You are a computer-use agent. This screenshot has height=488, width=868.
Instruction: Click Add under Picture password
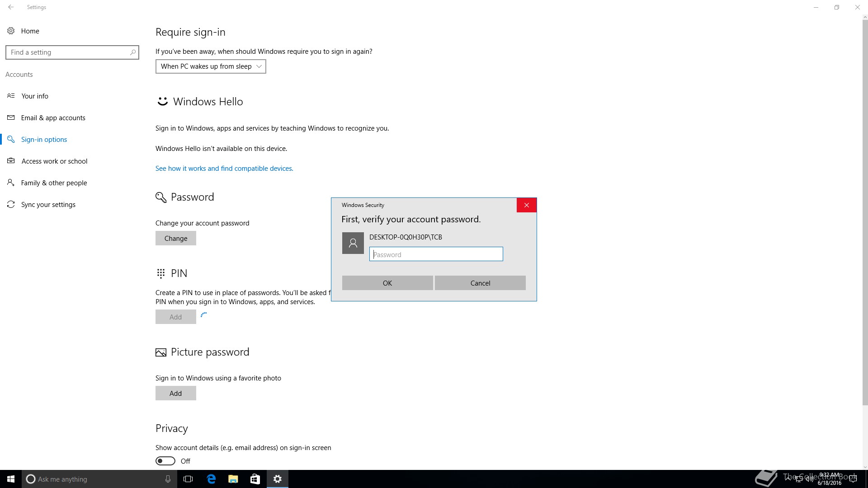176,393
